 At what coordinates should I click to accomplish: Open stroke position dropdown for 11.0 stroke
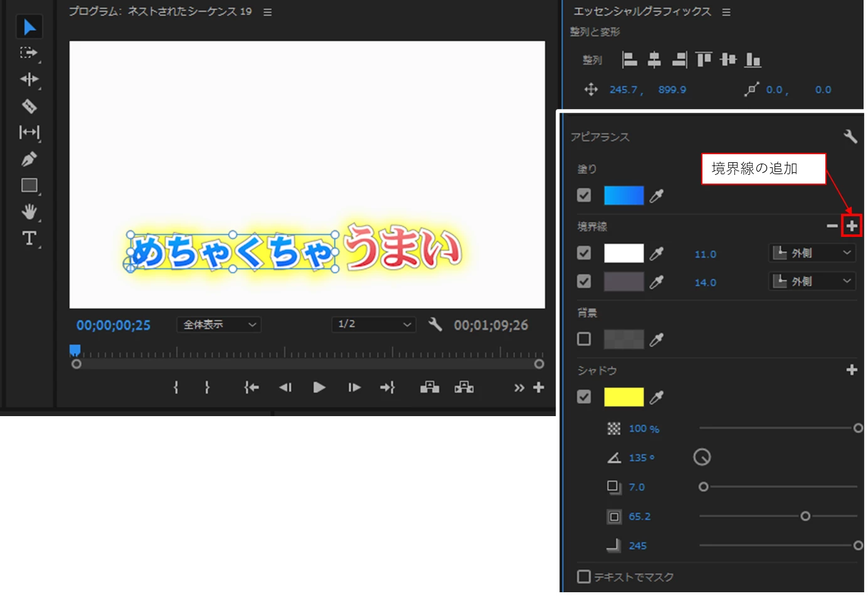point(812,253)
